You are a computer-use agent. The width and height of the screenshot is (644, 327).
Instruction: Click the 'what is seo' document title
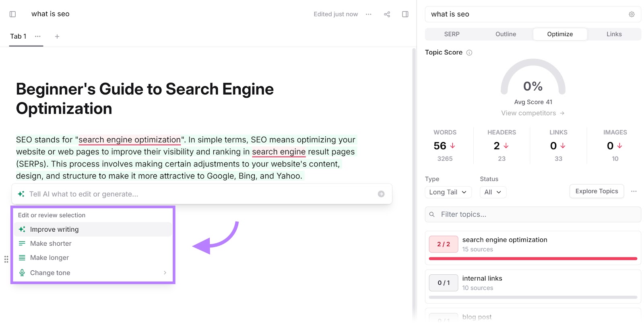coord(50,14)
